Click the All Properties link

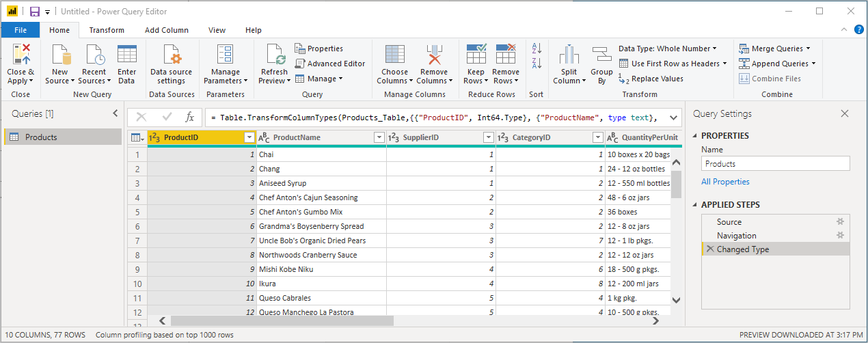[725, 182]
